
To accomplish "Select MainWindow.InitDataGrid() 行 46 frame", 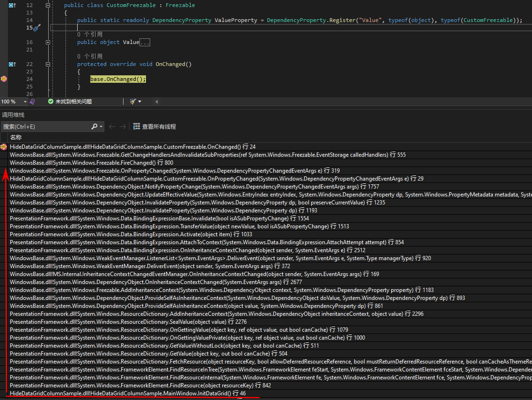I will [128, 393].
